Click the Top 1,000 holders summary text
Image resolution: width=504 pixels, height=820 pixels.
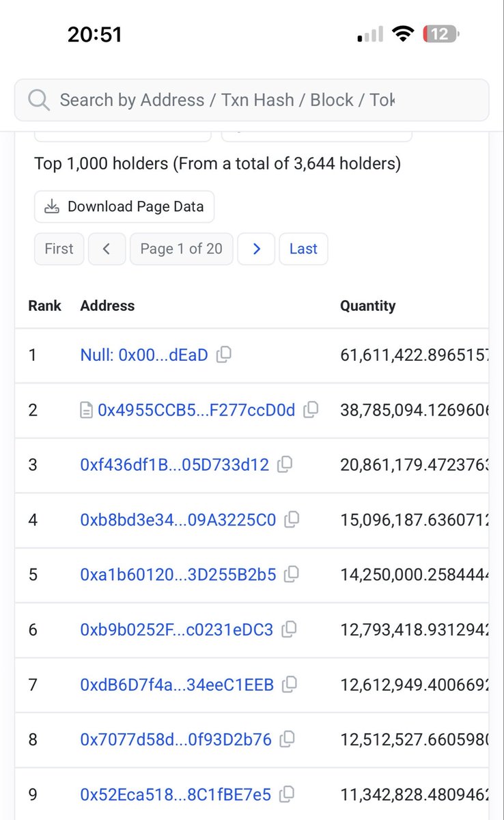(x=217, y=164)
